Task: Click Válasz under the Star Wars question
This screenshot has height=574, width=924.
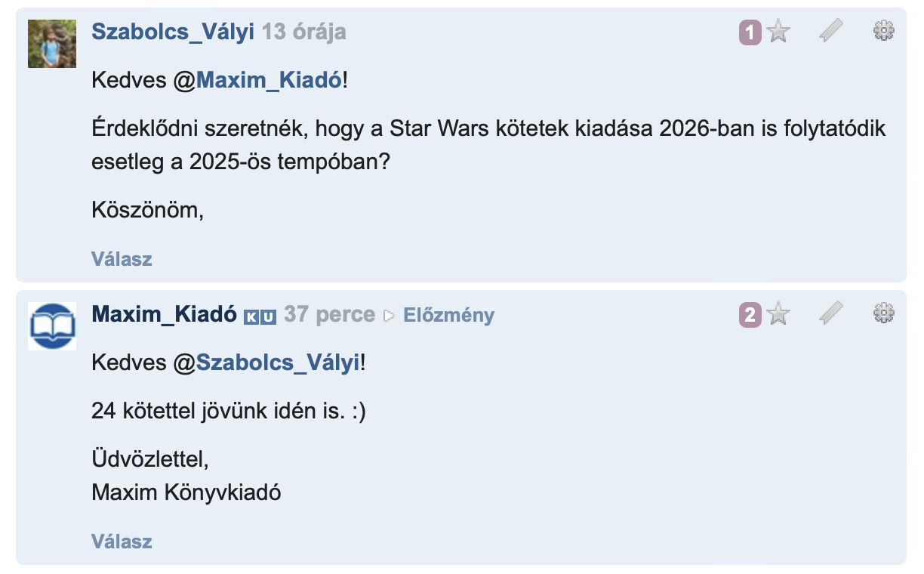Action: [122, 259]
